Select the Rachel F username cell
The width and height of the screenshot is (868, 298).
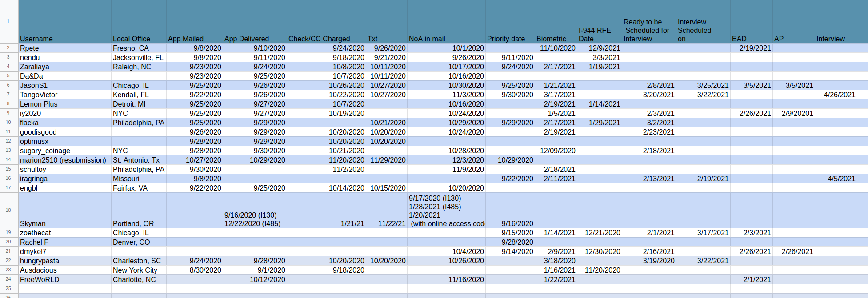click(65, 242)
